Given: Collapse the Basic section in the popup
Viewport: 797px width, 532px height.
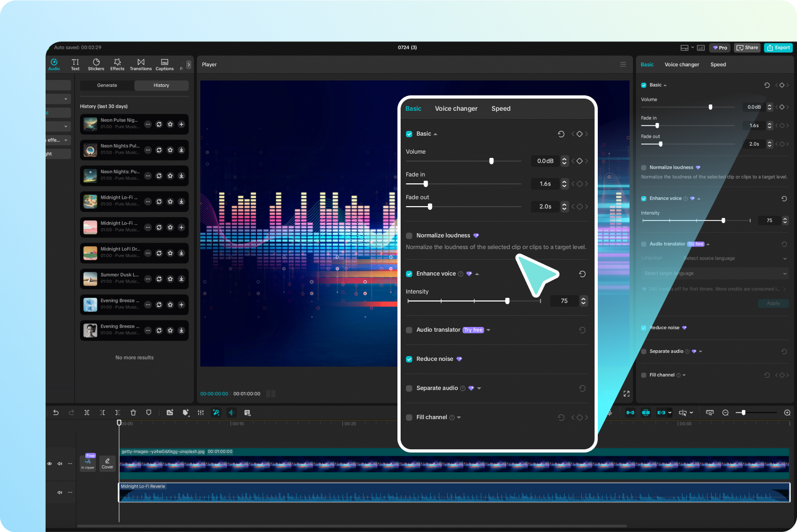Looking at the screenshot, I should (435, 134).
